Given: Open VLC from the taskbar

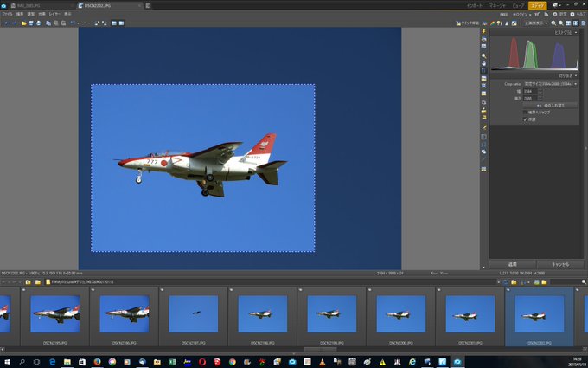Looking at the screenshot, I should pyautogui.click(x=323, y=362).
